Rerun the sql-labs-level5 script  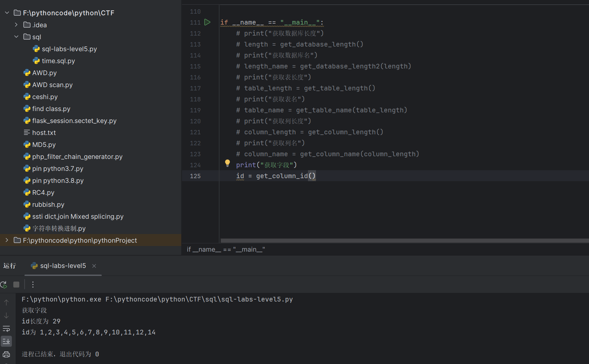4,285
